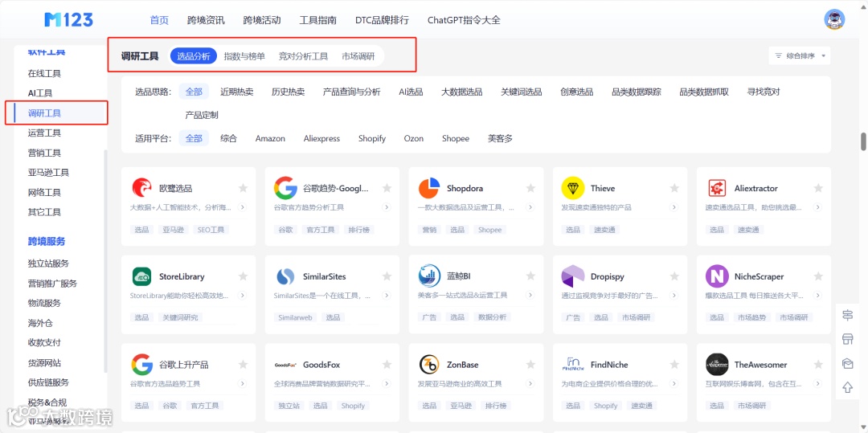868x433 pixels.
Task: Favorite 谷歌趋势 with its star
Action: click(x=387, y=189)
